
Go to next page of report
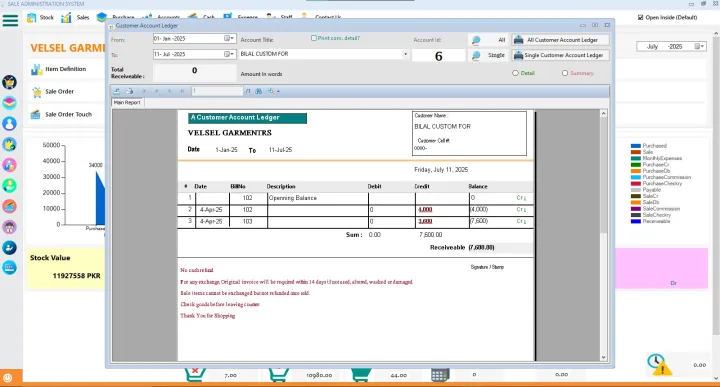[x=169, y=91]
